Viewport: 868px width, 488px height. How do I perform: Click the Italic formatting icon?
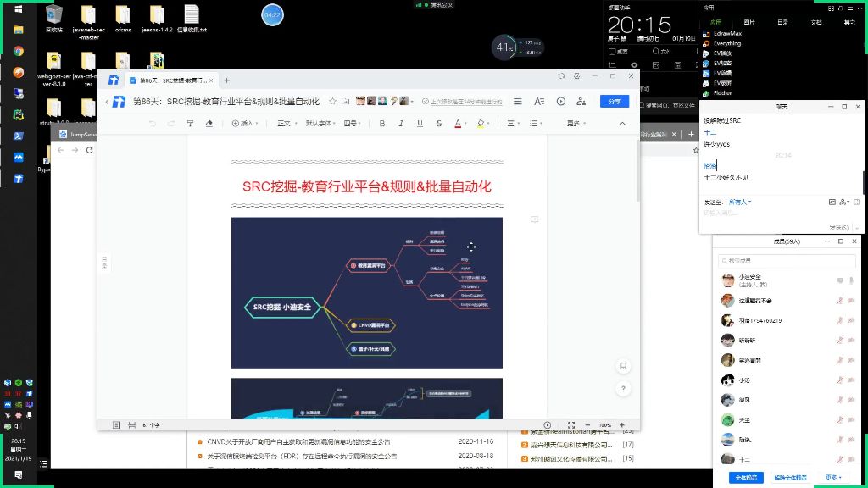tap(401, 124)
